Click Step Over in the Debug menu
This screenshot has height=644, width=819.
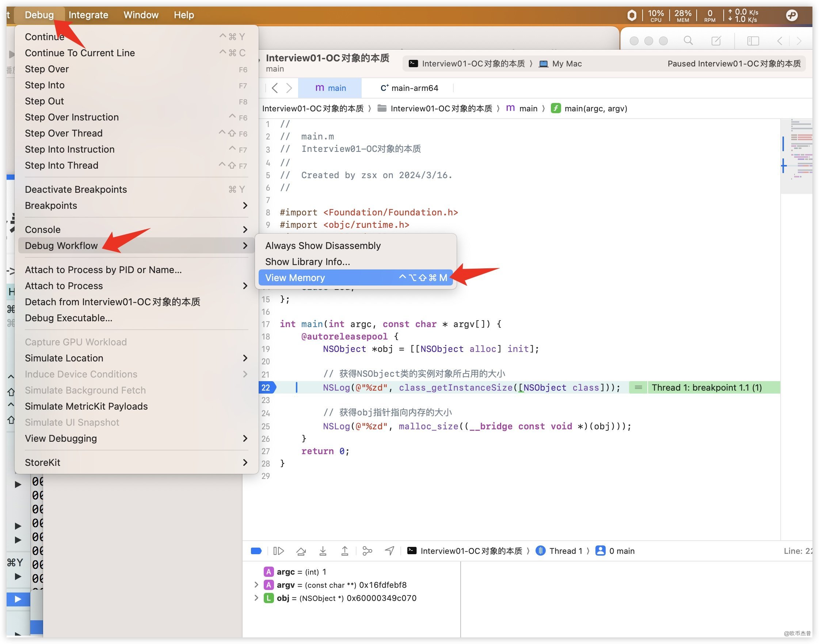point(47,69)
